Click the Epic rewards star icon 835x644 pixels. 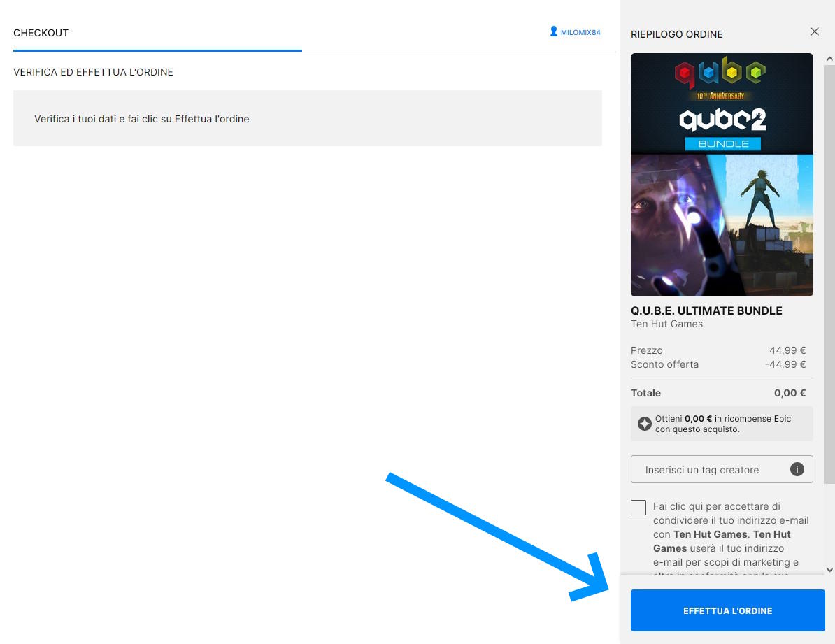pos(645,424)
